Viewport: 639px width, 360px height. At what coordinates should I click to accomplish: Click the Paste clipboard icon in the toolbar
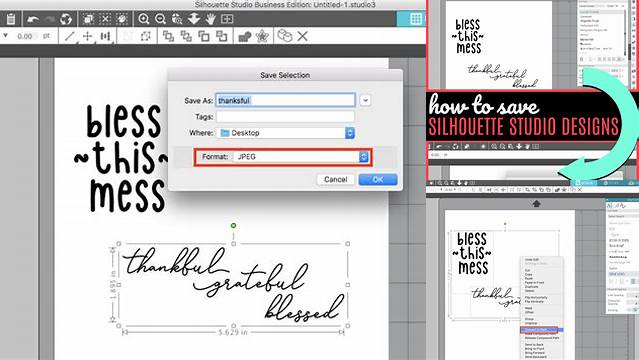point(11,19)
